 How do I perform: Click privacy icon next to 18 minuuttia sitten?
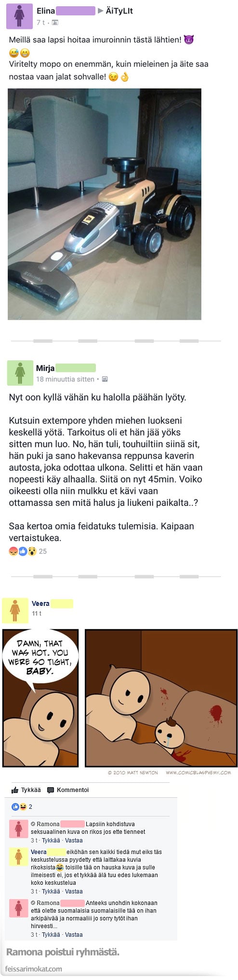click(x=105, y=379)
